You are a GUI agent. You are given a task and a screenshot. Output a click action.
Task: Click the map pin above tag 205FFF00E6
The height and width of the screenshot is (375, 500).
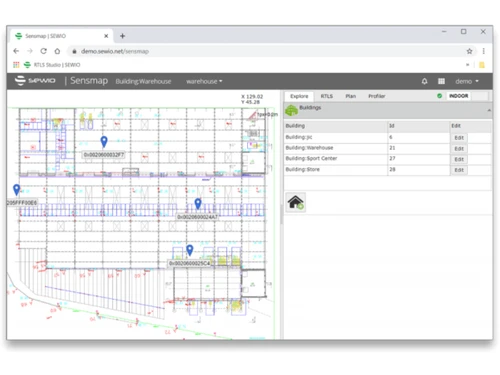coord(16,189)
